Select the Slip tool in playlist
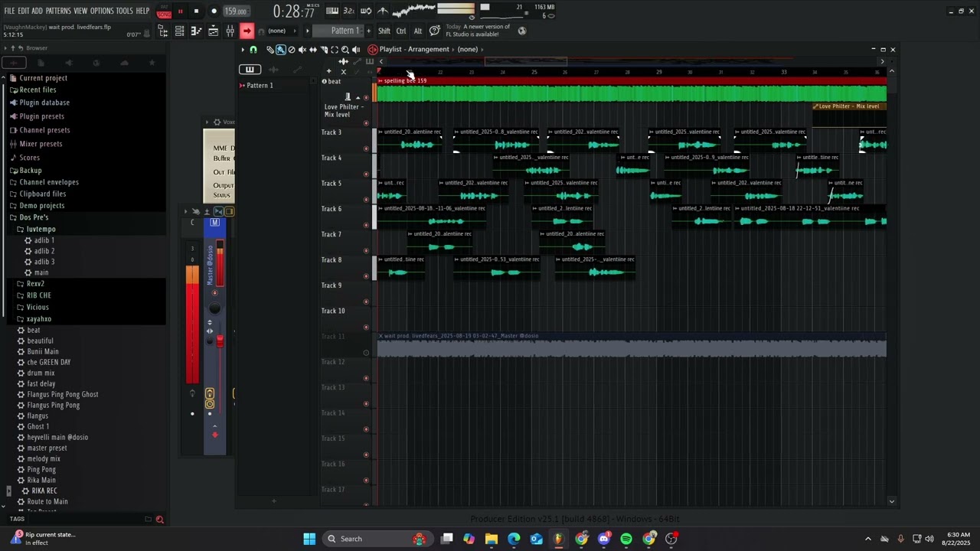Image resolution: width=980 pixels, height=551 pixels. click(x=312, y=50)
